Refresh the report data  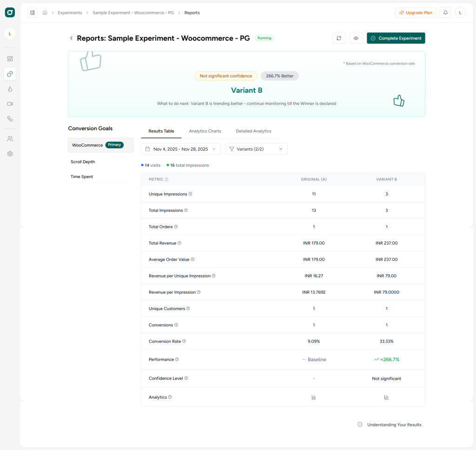pos(339,38)
